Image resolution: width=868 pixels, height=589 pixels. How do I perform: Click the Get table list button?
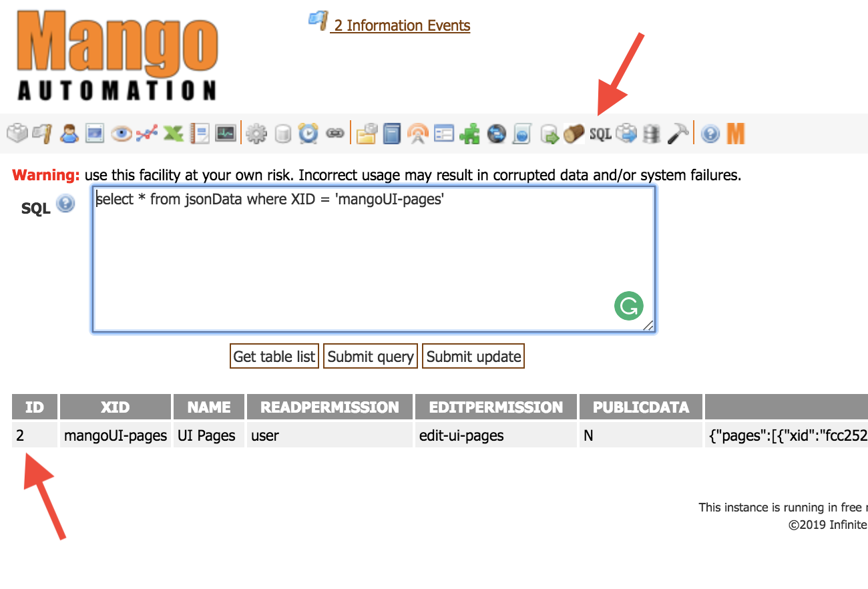click(x=274, y=357)
